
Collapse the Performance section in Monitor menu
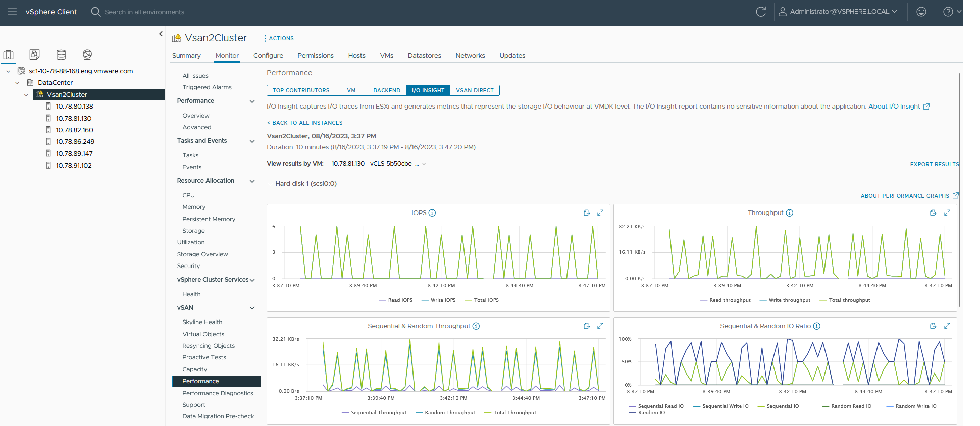[x=252, y=101]
